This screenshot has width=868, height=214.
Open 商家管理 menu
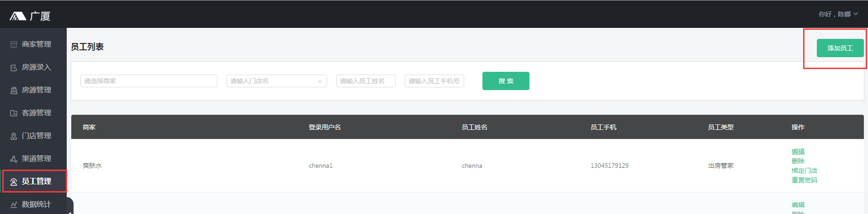pos(33,44)
